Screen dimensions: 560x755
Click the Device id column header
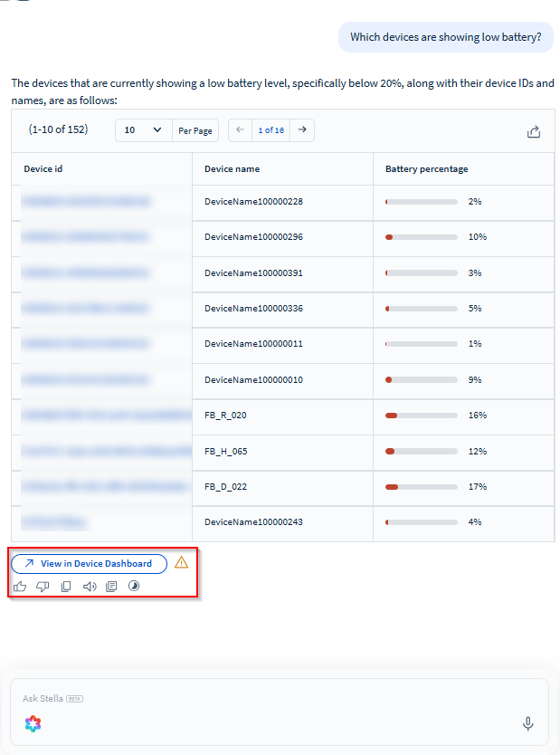[43, 169]
